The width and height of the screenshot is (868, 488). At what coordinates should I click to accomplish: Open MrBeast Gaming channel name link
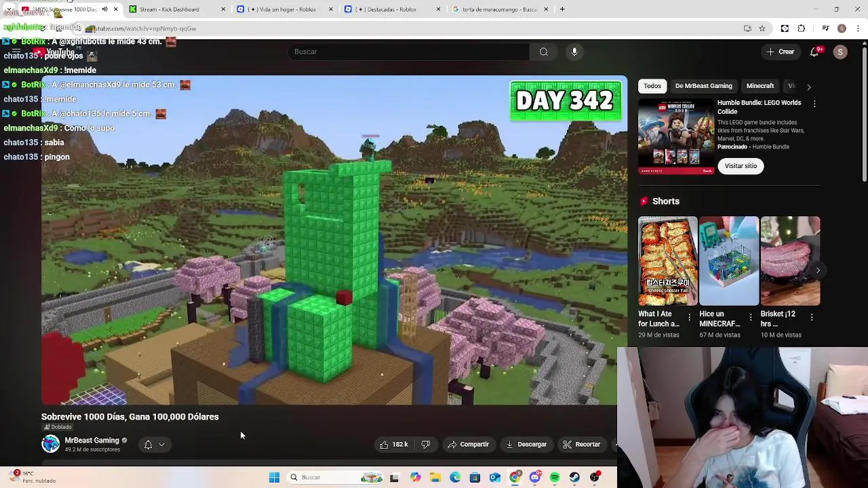pyautogui.click(x=92, y=440)
